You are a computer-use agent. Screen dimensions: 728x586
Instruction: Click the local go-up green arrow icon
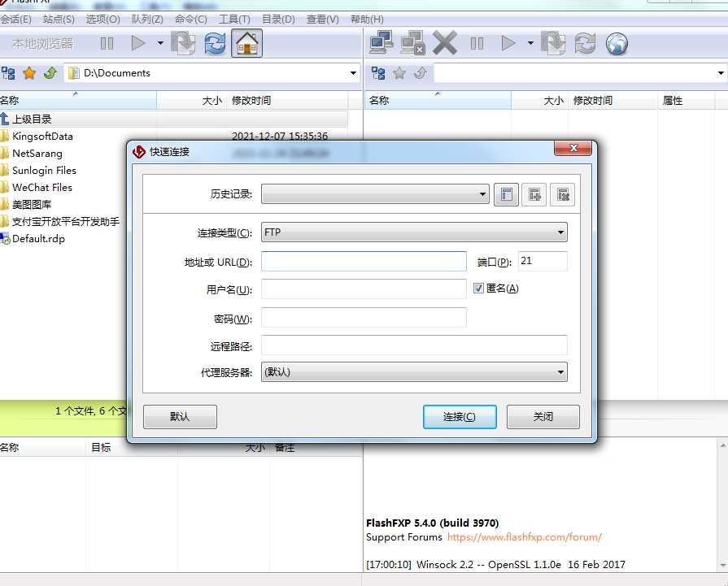coord(50,73)
